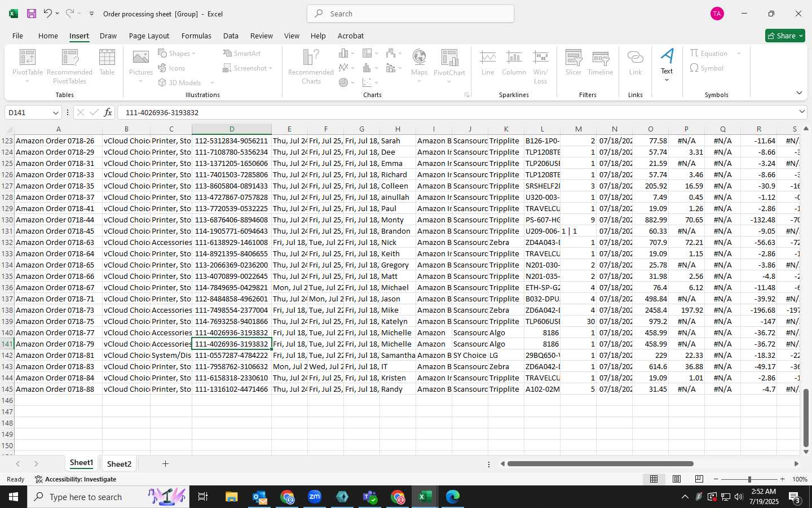Viewport: 812px width, 508px height.
Task: Insert a Slicer filter
Action: [x=573, y=63]
